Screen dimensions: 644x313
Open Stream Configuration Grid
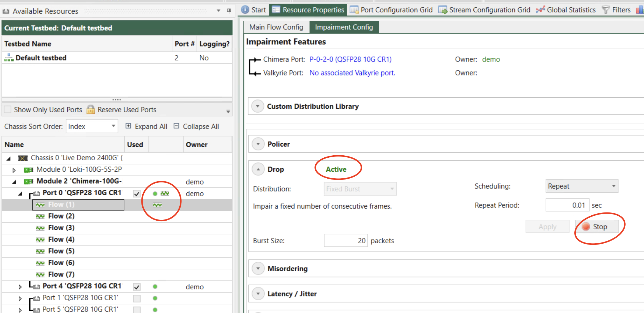(484, 10)
